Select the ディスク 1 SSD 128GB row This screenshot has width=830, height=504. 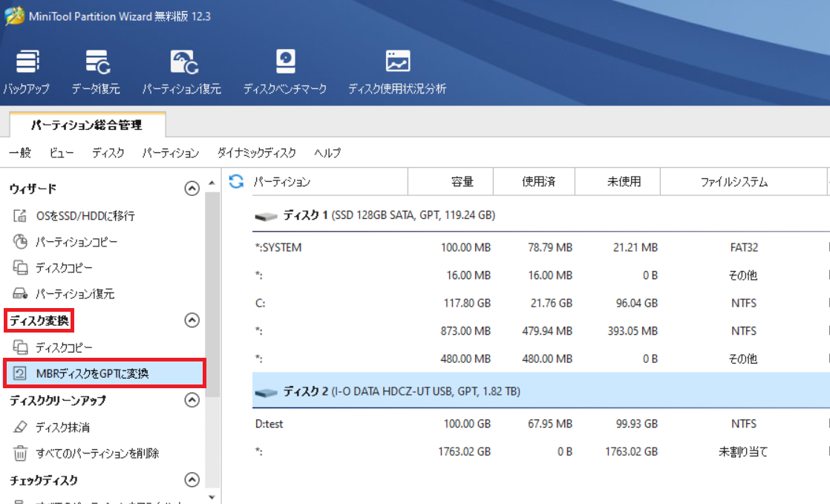pos(541,215)
